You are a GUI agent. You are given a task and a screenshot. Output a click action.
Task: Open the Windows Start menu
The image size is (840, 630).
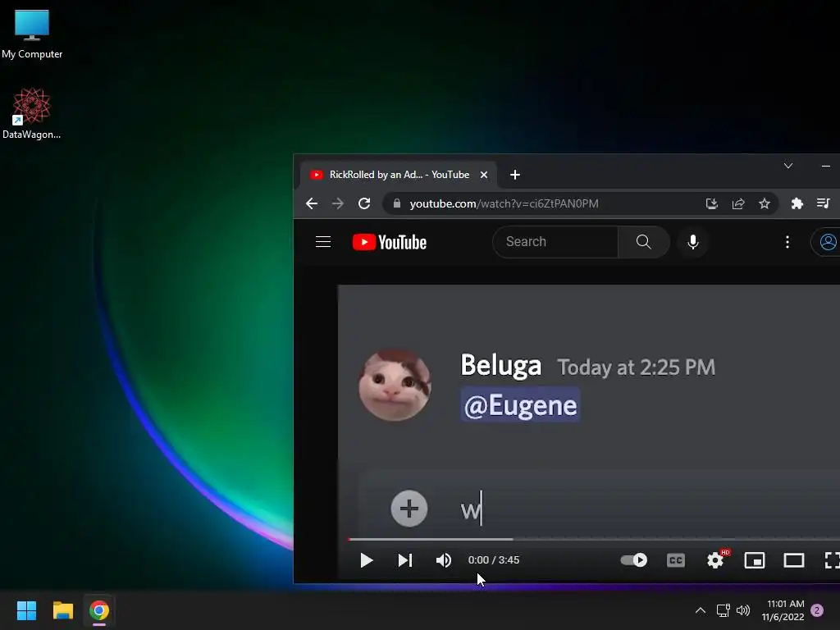(26, 610)
